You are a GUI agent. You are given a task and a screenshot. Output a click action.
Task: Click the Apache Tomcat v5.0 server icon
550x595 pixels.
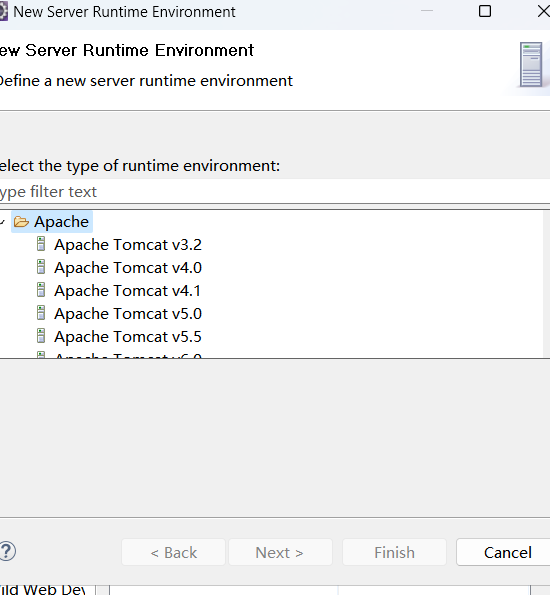point(41,313)
